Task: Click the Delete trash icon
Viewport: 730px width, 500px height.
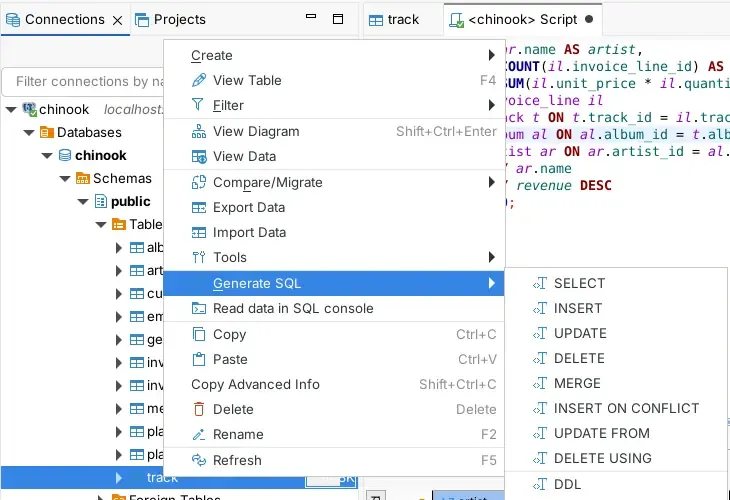Action: click(199, 409)
